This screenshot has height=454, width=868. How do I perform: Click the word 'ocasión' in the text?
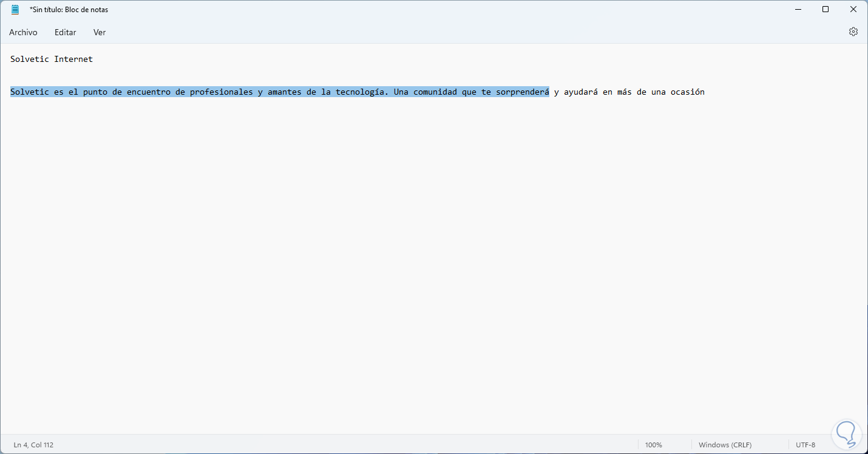[x=688, y=92]
